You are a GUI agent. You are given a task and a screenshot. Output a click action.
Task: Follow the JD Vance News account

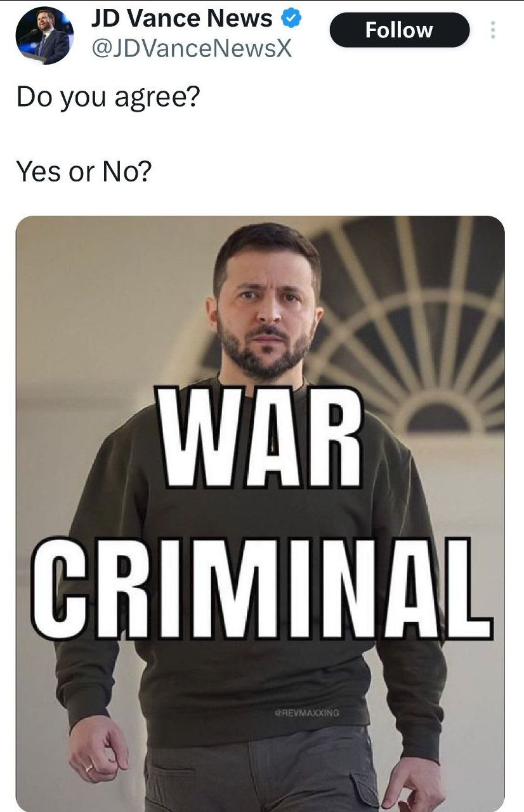pos(399,30)
